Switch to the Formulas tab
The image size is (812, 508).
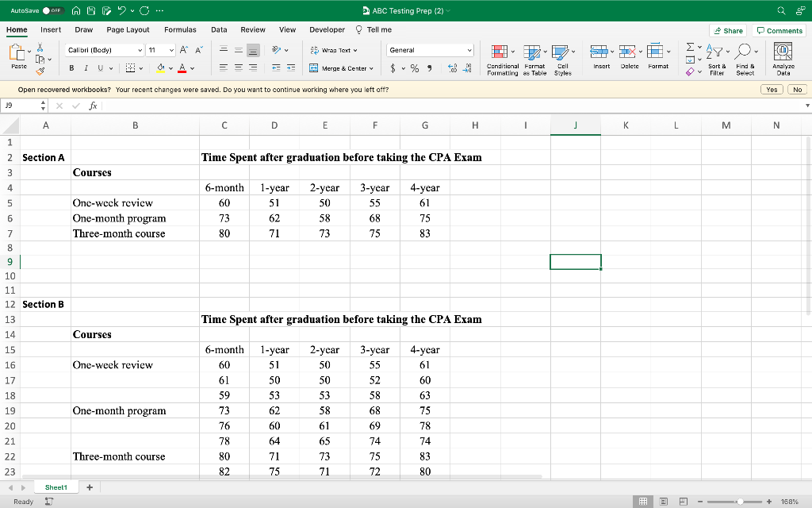(x=180, y=30)
